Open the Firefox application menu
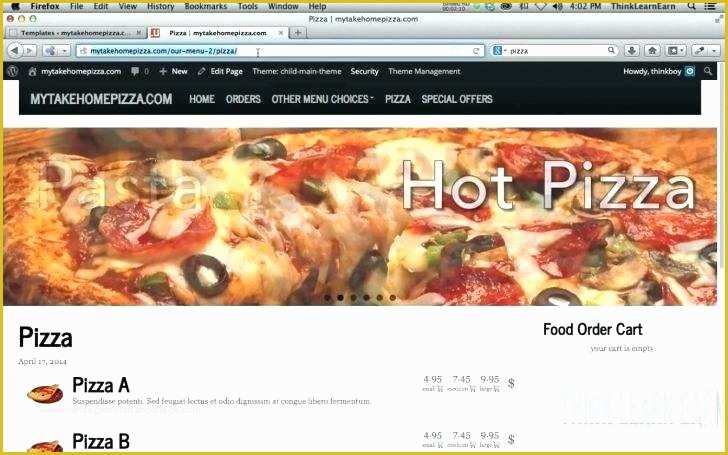Image resolution: width=728 pixels, height=455 pixels. click(x=45, y=6)
